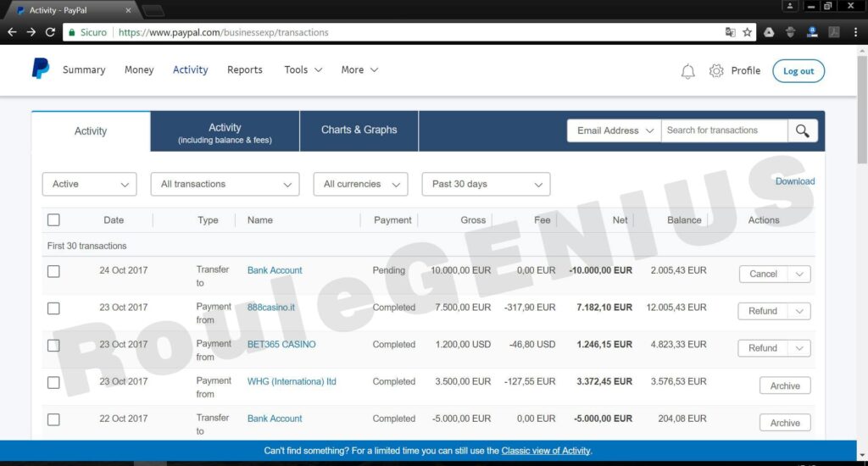Open Activity in top navigation

coord(191,69)
